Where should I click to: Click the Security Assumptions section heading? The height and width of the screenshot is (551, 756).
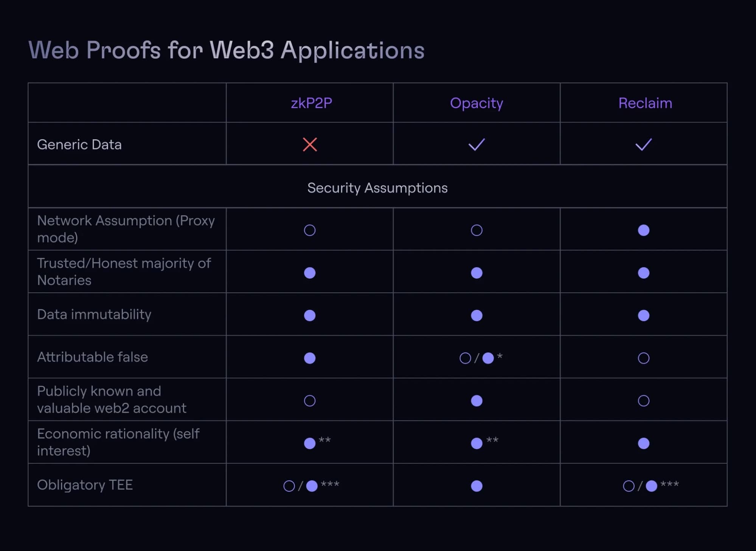click(x=377, y=188)
